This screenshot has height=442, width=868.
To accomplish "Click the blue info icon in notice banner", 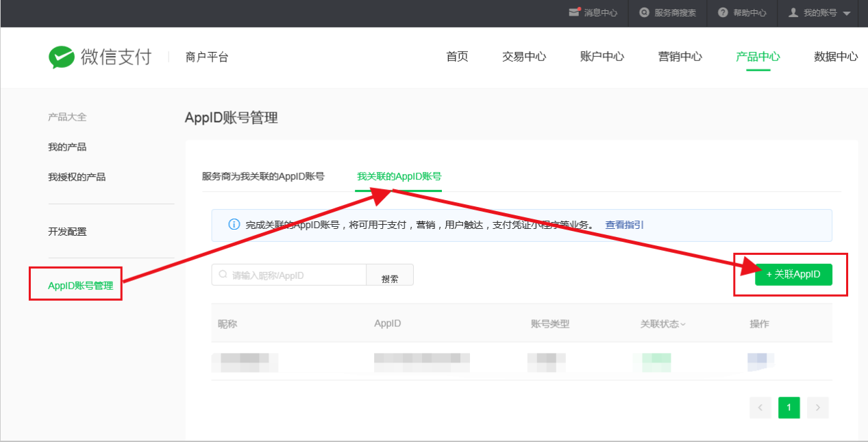I will click(234, 225).
